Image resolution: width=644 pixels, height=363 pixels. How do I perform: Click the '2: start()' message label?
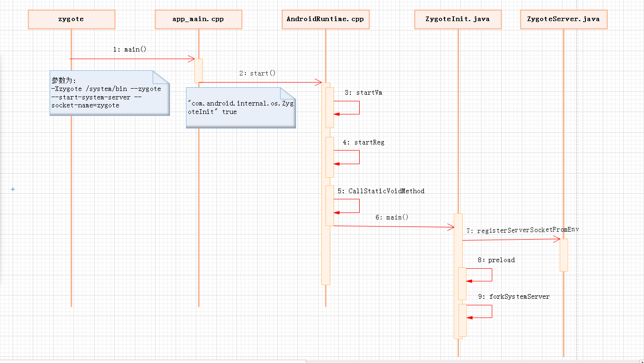click(257, 73)
